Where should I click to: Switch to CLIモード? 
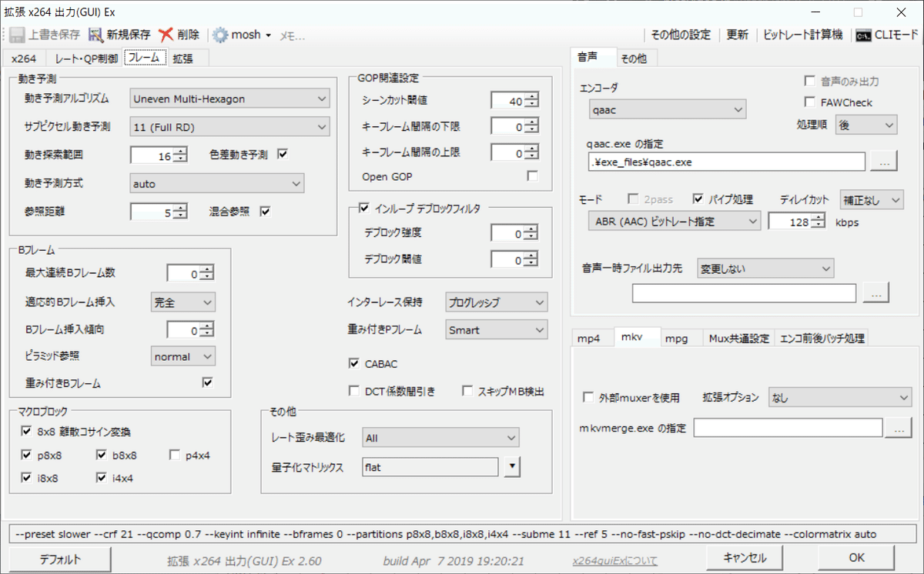click(x=887, y=35)
